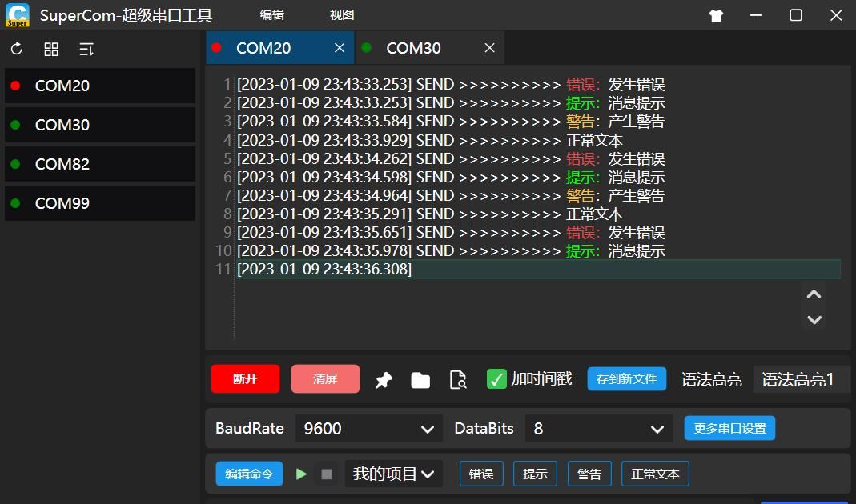
Task: Switch to the COM30 tab
Action: [413, 48]
